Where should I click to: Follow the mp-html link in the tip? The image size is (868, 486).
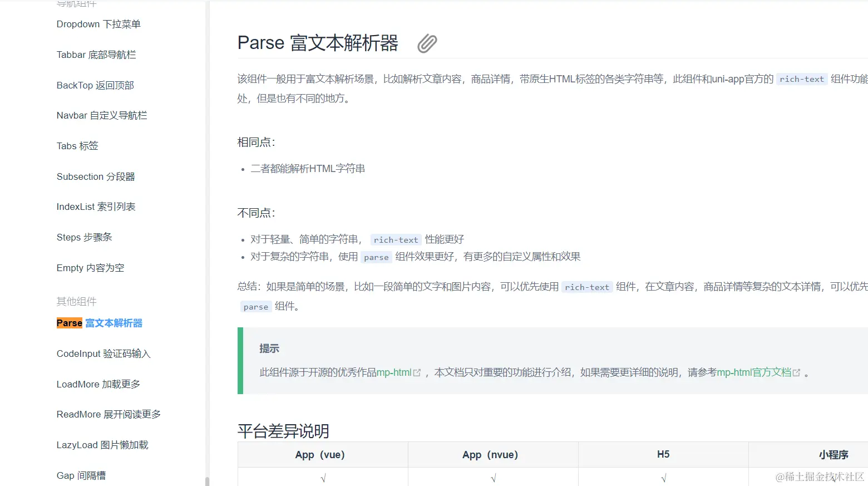pyautogui.click(x=394, y=372)
